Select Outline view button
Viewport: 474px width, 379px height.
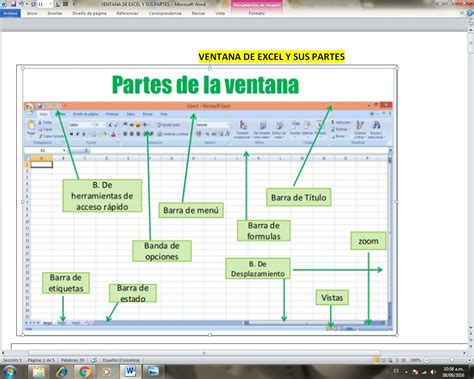pyautogui.click(x=397, y=360)
